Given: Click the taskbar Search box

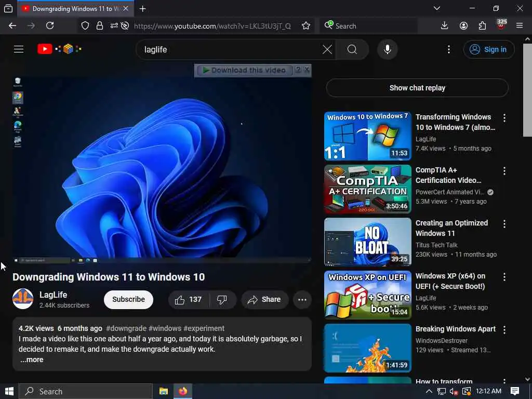Looking at the screenshot, I should tap(86, 391).
